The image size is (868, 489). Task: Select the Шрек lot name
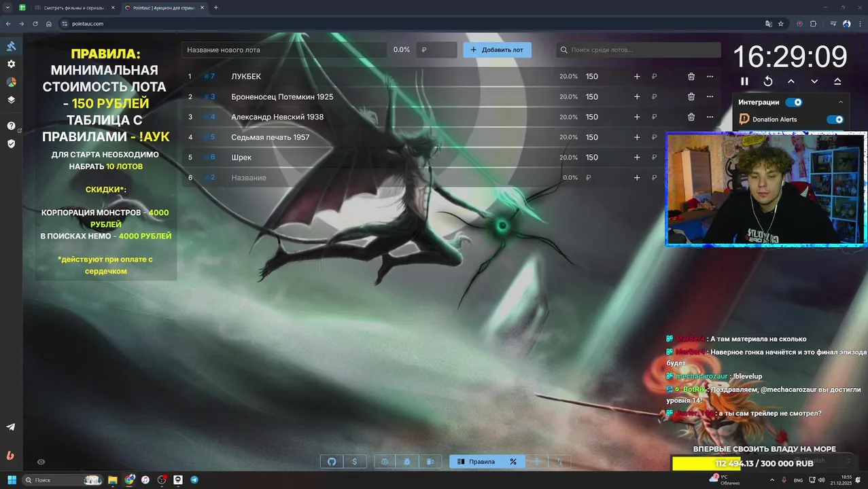click(241, 158)
